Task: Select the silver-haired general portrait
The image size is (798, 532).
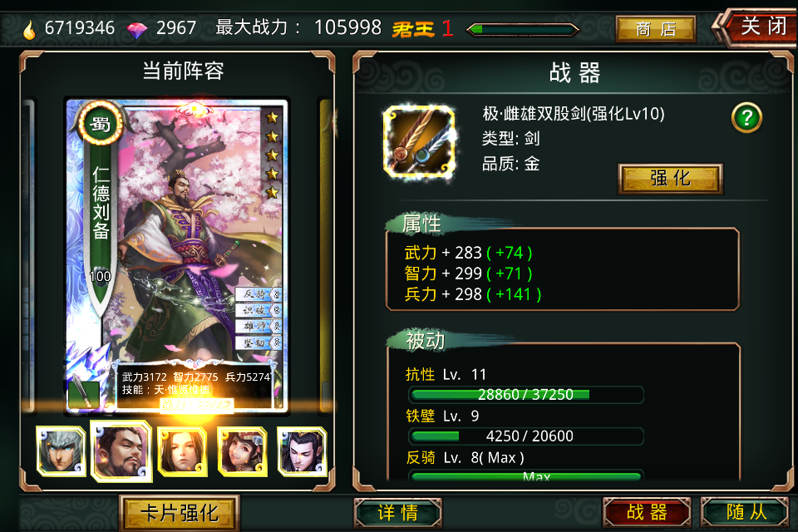Action: 61,451
